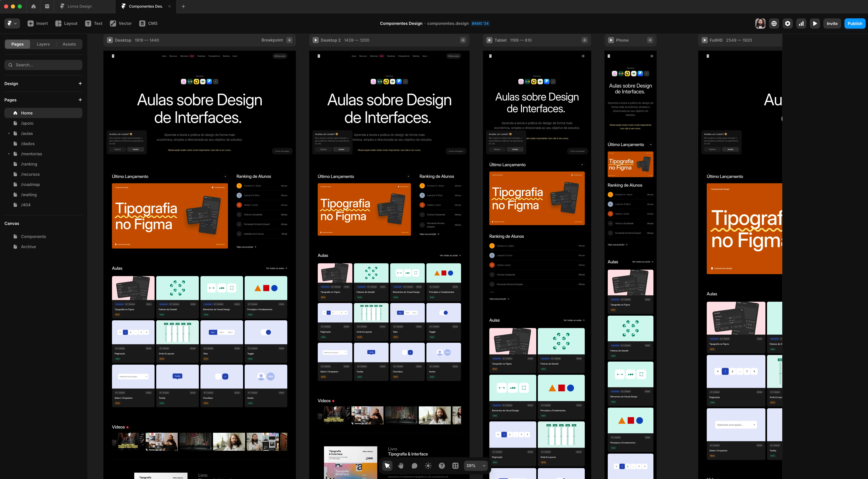Viewport: 868px width, 479px height.
Task: Open the plugins shapes icon in bottom toolbar
Action: point(455,466)
